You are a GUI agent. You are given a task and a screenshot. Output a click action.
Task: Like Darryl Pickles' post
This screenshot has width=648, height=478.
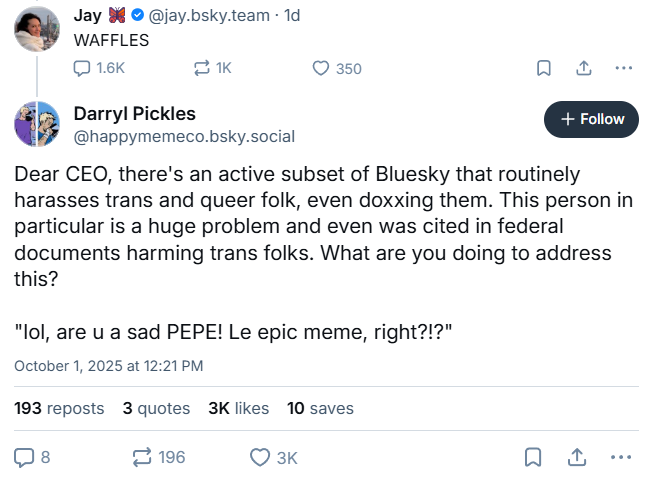click(260, 457)
